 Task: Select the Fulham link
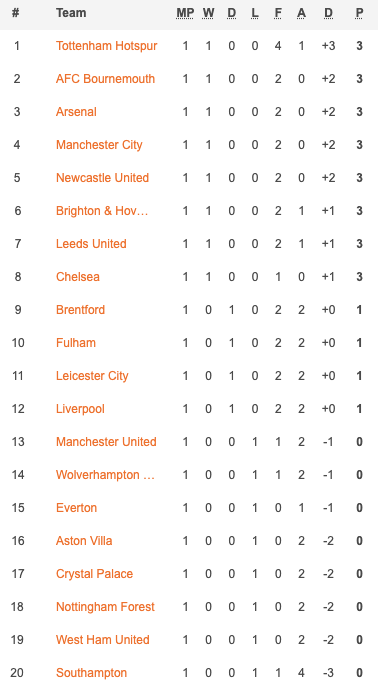click(x=76, y=343)
